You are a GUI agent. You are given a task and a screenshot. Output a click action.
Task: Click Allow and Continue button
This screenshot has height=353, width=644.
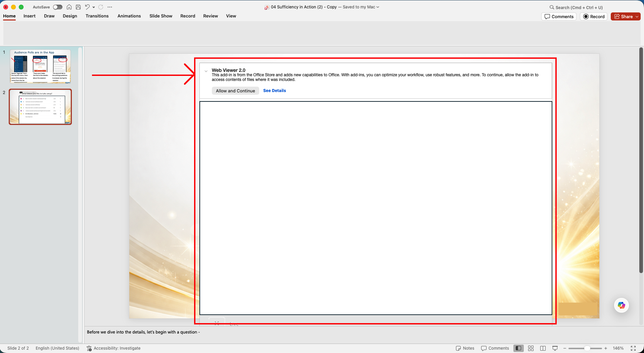(x=235, y=91)
